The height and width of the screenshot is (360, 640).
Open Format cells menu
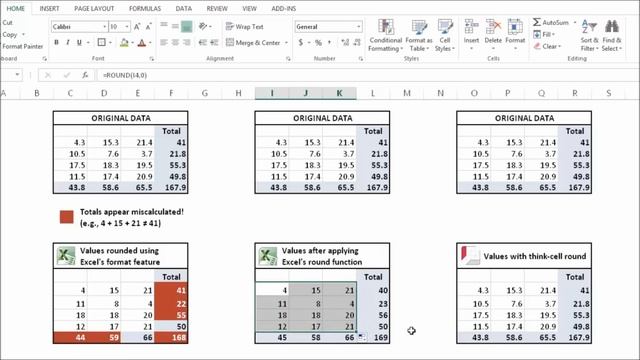coord(515,35)
